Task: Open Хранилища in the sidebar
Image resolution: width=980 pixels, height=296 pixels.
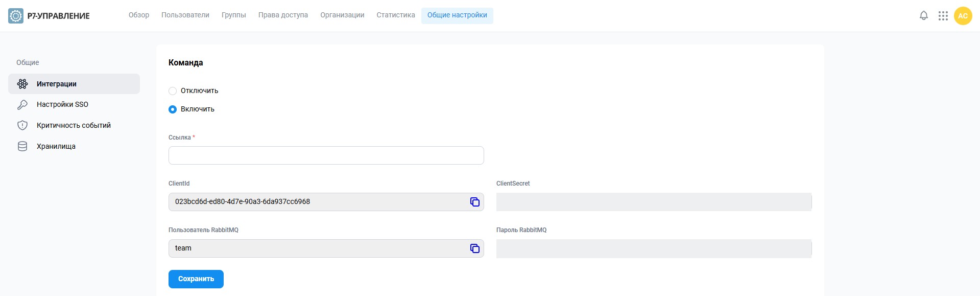Action: click(74, 146)
